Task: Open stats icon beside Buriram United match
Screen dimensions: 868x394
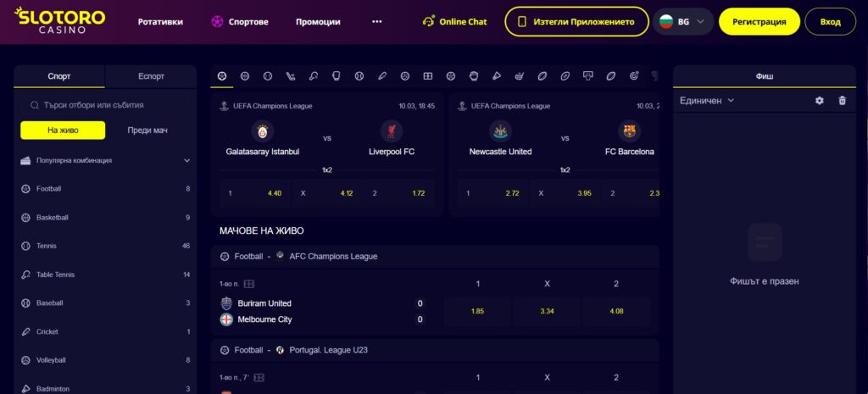Action: tap(248, 284)
